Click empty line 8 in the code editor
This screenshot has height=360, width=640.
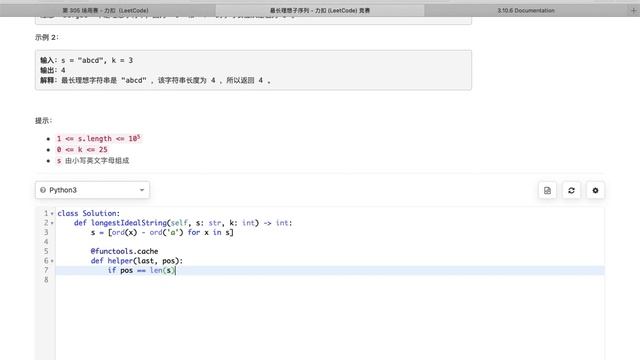tap(330, 280)
